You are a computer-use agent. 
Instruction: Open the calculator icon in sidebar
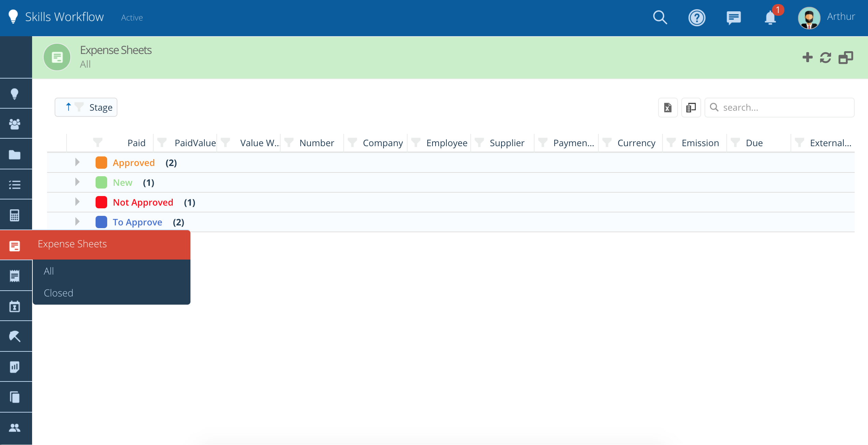click(15, 215)
